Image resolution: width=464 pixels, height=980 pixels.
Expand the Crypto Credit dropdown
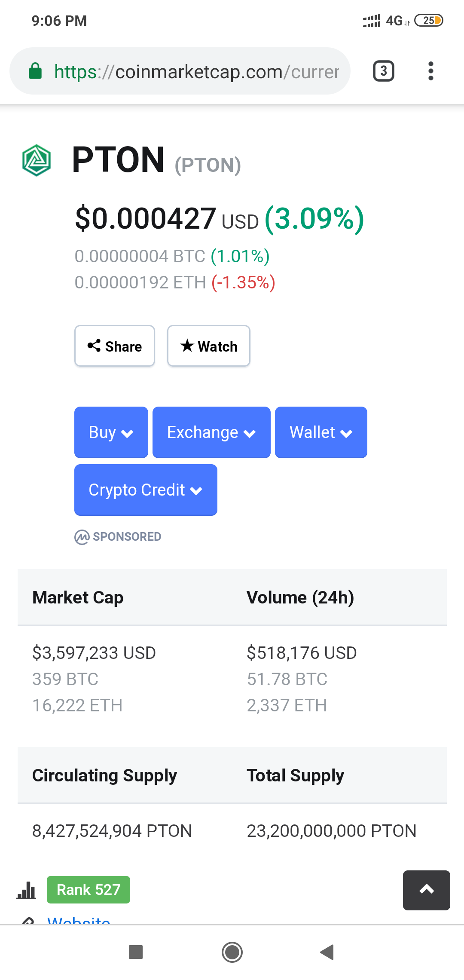pyautogui.click(x=146, y=490)
